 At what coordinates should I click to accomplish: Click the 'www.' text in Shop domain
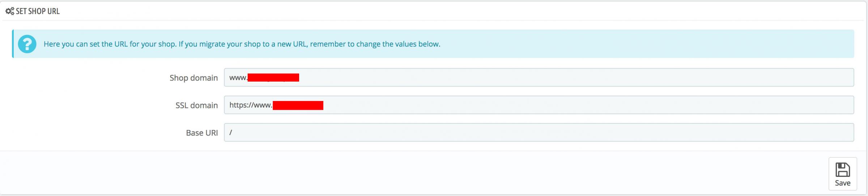coord(238,78)
